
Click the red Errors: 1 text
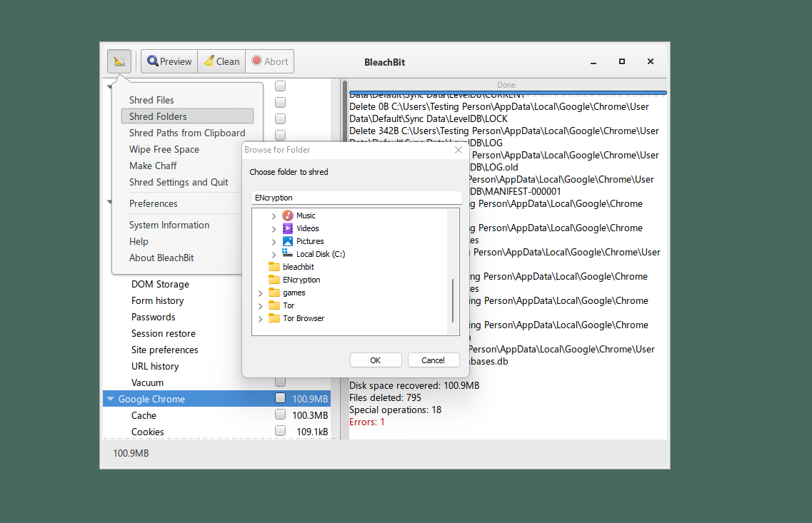(x=366, y=422)
